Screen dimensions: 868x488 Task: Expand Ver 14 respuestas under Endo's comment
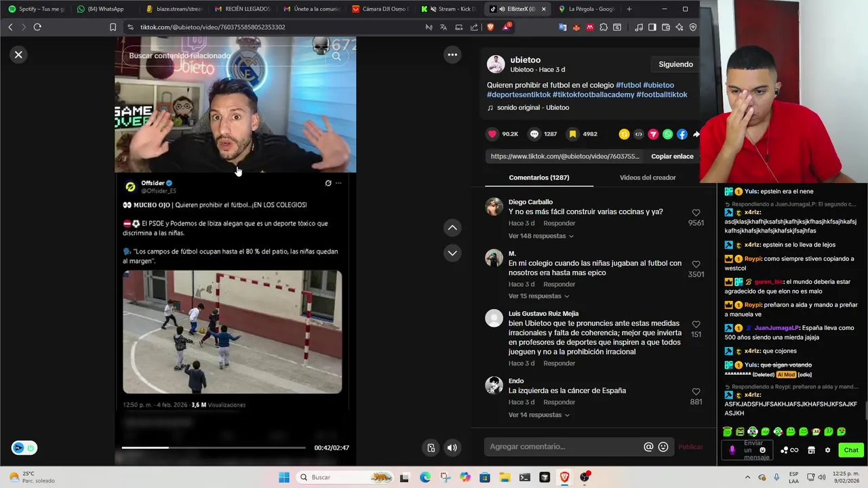[538, 415]
